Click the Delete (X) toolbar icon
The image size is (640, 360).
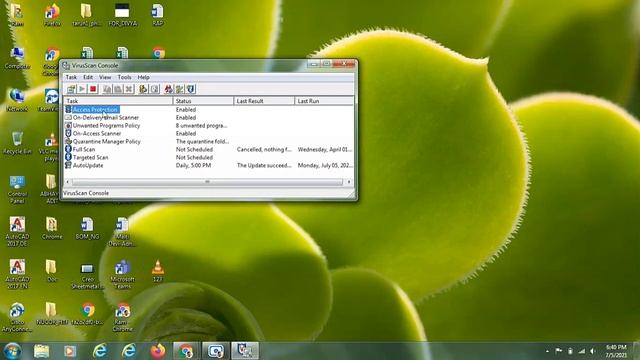click(129, 89)
